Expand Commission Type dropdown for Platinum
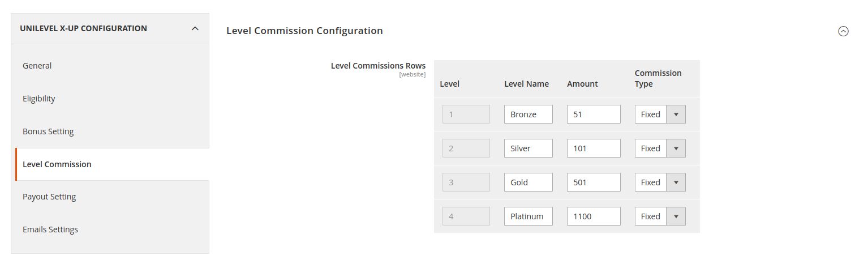Image resolution: width=868 pixels, height=272 pixels. tap(660, 216)
